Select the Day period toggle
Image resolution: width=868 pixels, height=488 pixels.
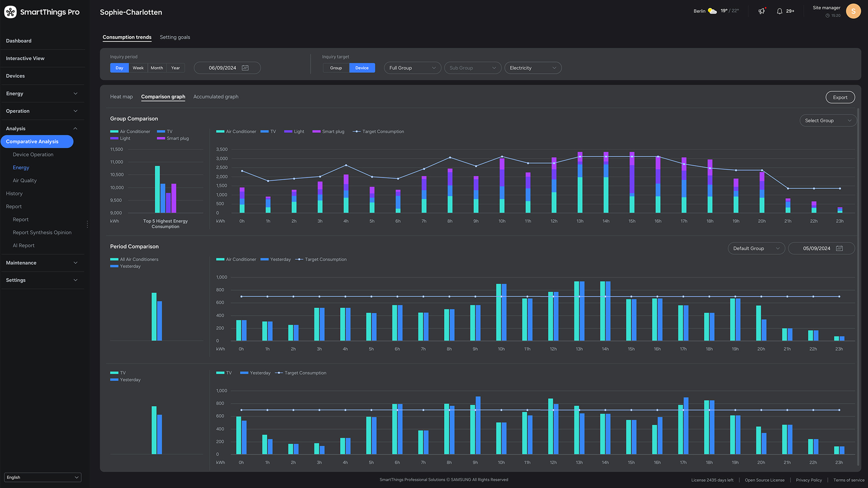(119, 68)
